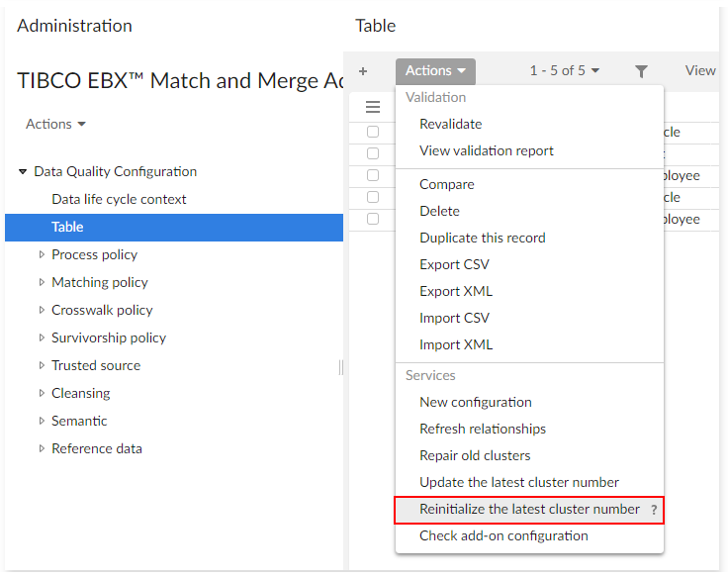
Task: Open the left panel Actions dropdown
Action: [x=55, y=124]
